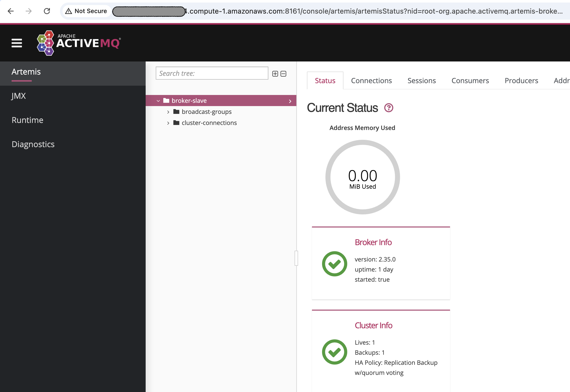Screen dimensions: 570x392
Task: Select Runtime in the sidebar
Action: tap(27, 120)
